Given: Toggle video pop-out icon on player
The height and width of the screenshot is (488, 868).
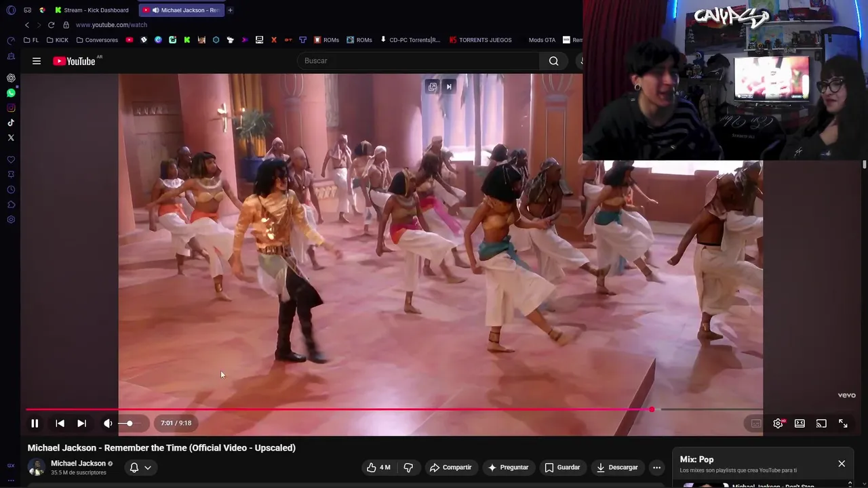Looking at the screenshot, I should point(433,87).
